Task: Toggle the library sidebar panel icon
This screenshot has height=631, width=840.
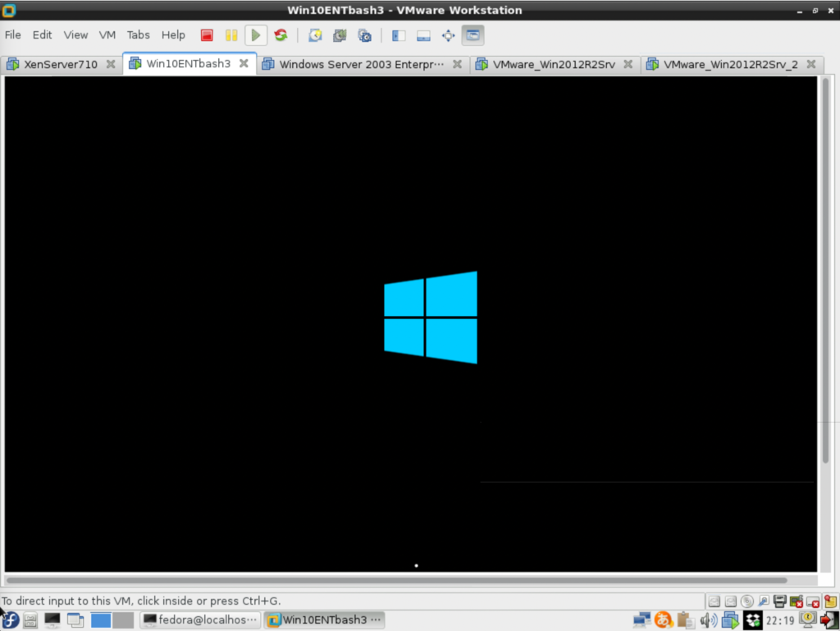Action: point(399,35)
